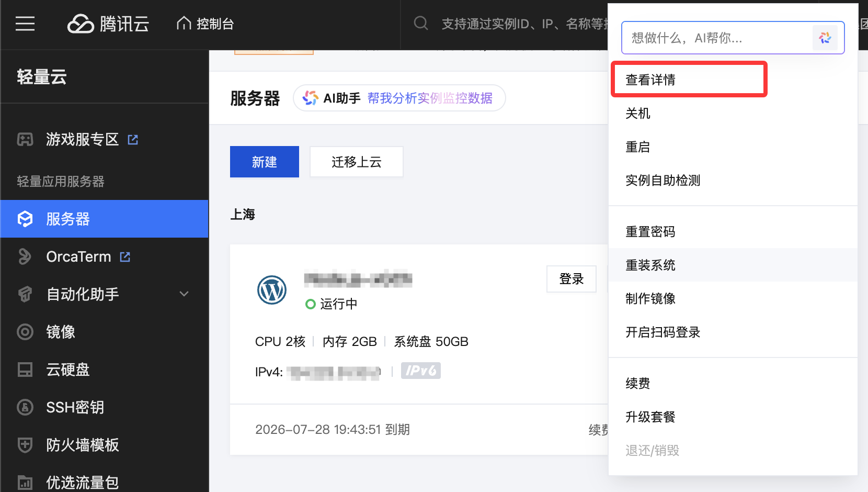Click the IPv6 badge
Image resolution: width=868 pixels, height=492 pixels.
420,371
